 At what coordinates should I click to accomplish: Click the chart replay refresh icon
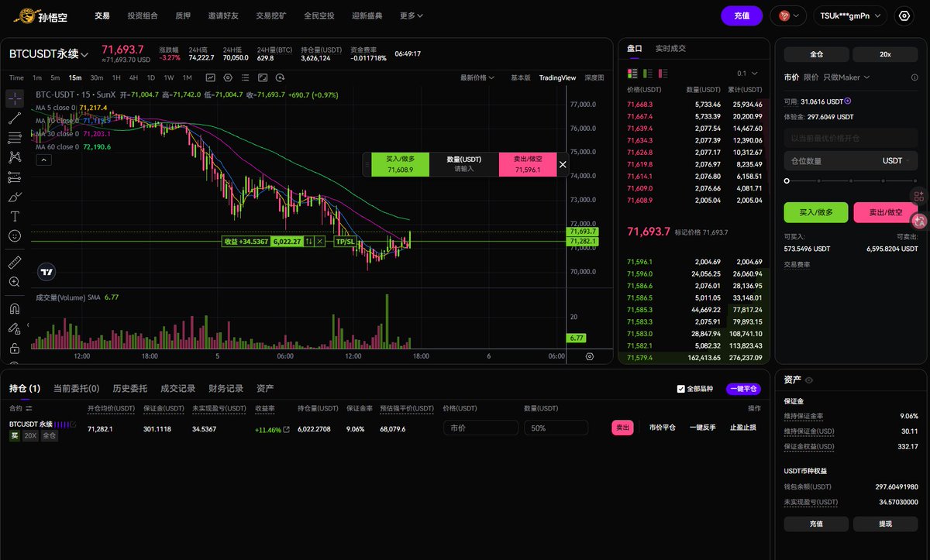(x=279, y=77)
